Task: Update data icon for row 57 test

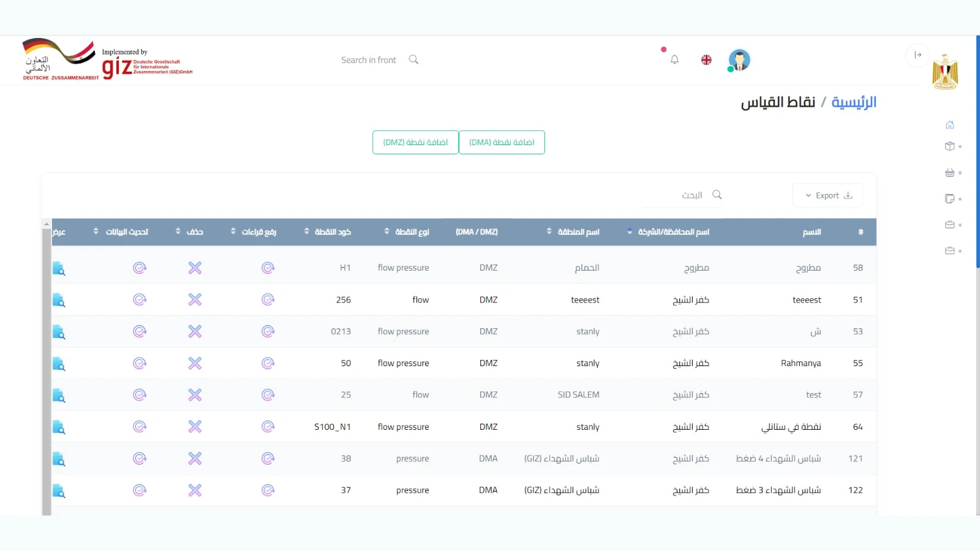Action: tap(140, 395)
